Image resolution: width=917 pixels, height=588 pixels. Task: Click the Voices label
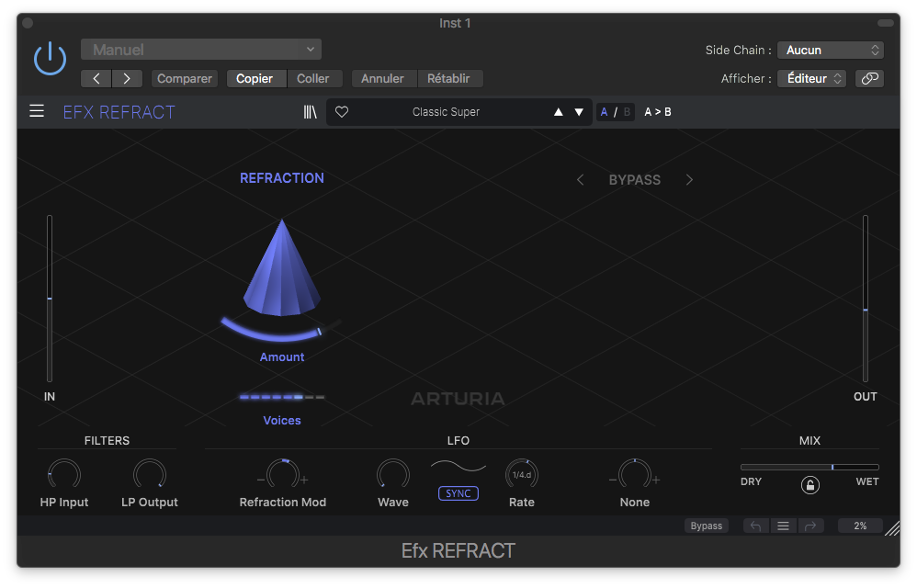282,420
